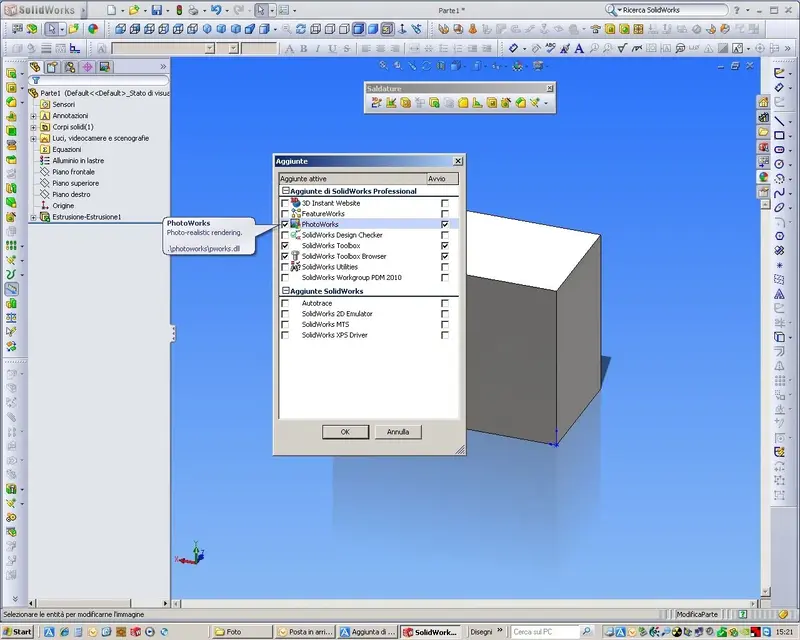
Task: Click the Save icon in top toolbar
Action: (x=157, y=10)
